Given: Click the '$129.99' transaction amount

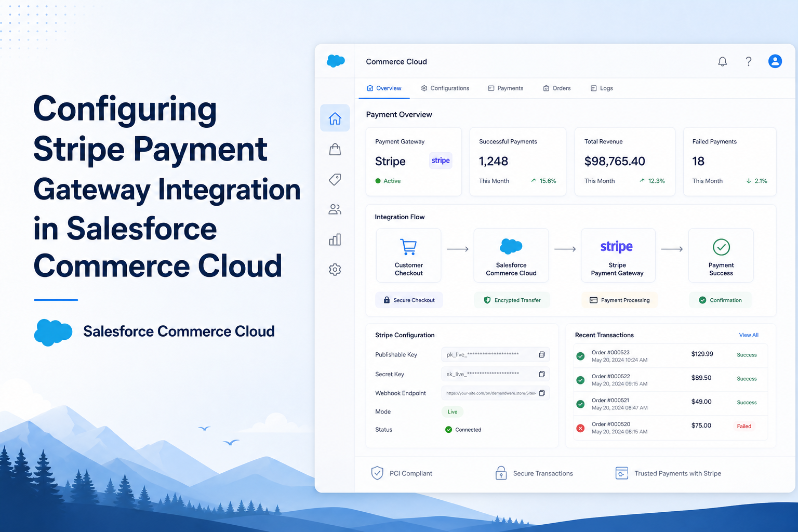Looking at the screenshot, I should [x=702, y=354].
